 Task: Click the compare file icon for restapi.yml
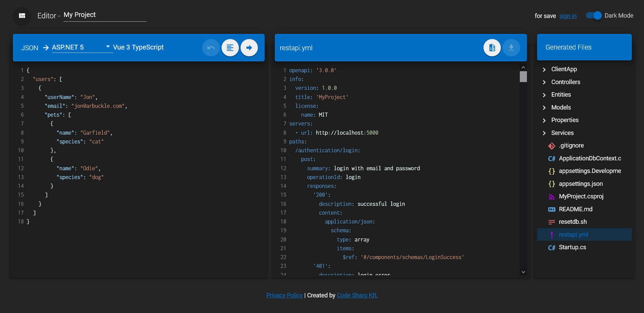[492, 48]
